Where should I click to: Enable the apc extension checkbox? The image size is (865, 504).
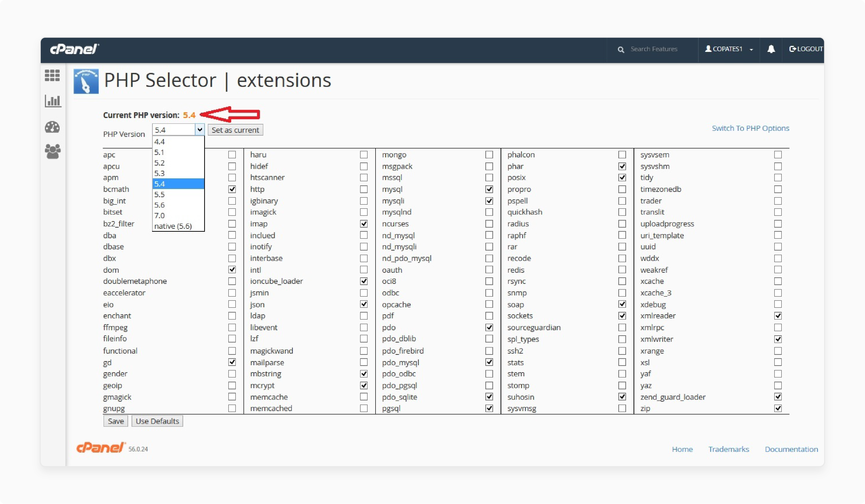point(232,155)
